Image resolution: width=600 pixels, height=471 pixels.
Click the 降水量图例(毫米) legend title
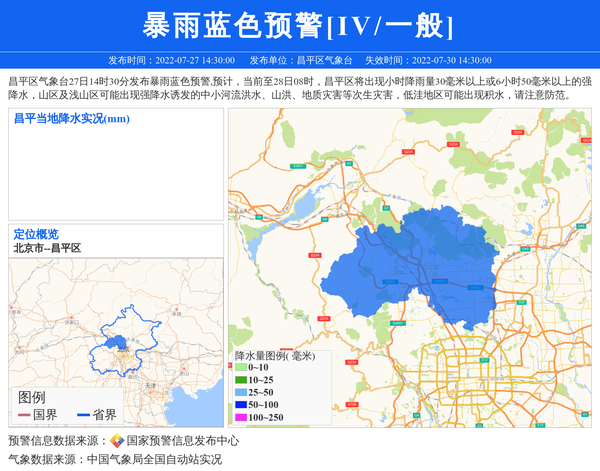[x=274, y=356]
